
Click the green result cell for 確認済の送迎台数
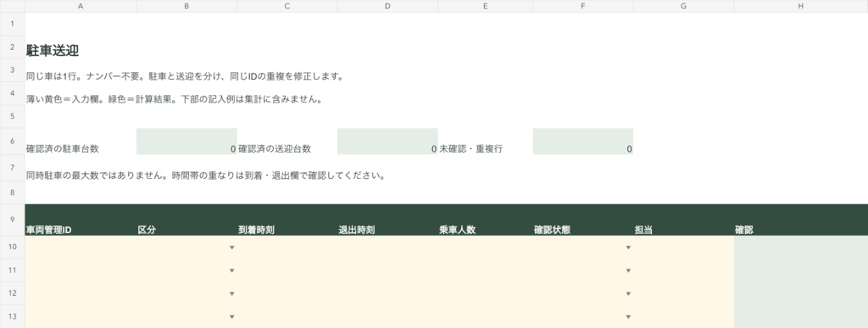[x=387, y=142]
